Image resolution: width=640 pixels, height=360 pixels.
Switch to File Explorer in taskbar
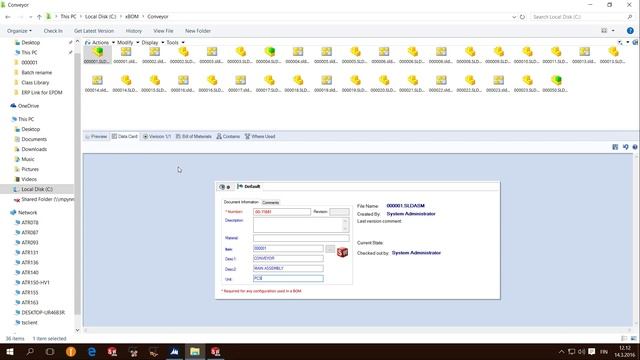[x=195, y=351]
